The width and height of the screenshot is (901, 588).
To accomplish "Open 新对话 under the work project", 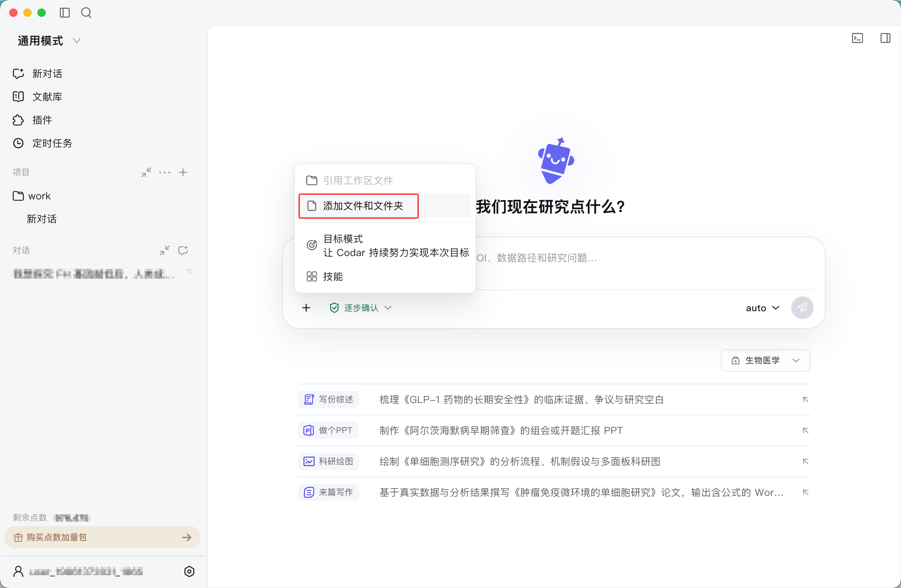I will click(x=42, y=219).
